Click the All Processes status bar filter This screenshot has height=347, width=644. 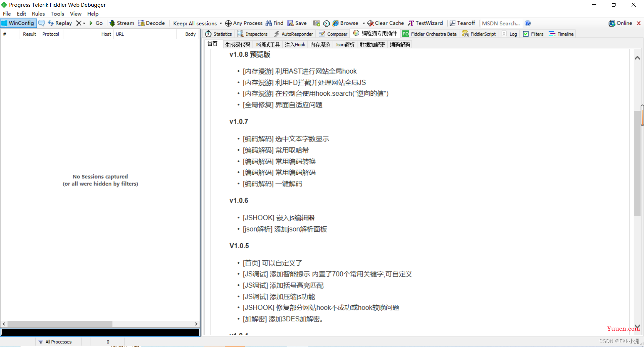(x=55, y=342)
